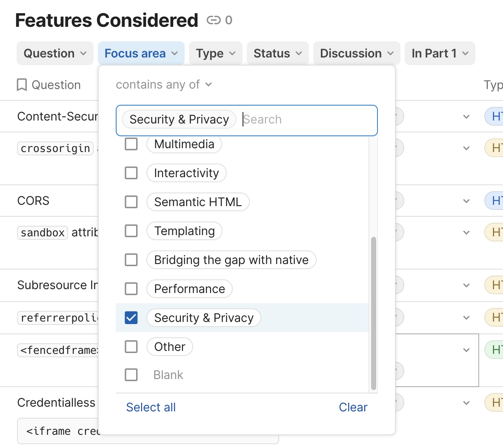Check the Blank option
The height and width of the screenshot is (448, 503).
pos(131,375)
